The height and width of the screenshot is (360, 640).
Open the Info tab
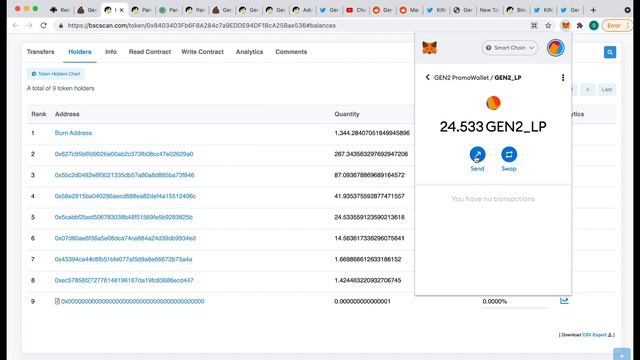(111, 52)
